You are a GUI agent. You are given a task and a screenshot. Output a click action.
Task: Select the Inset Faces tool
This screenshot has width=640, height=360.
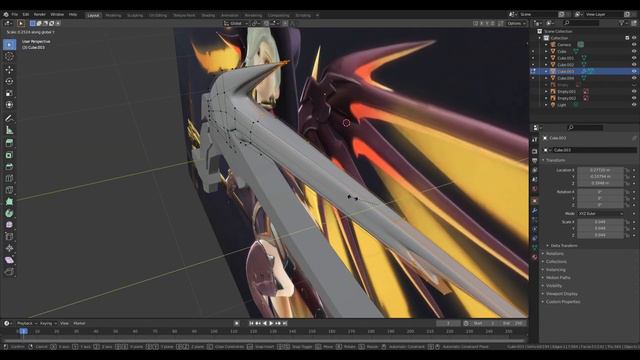(9, 155)
